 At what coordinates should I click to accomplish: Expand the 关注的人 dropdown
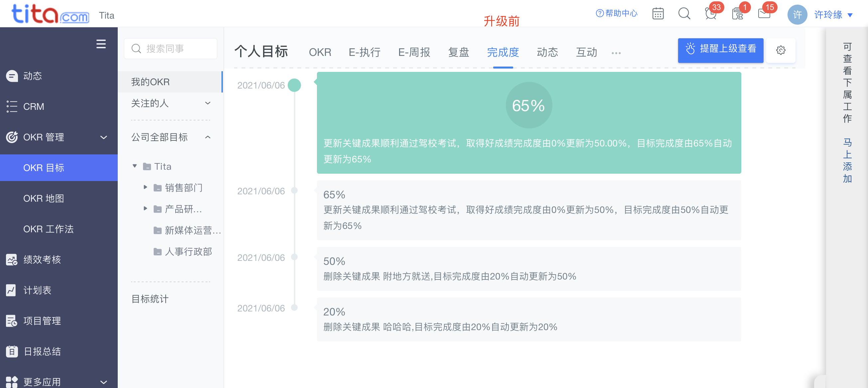coord(208,103)
